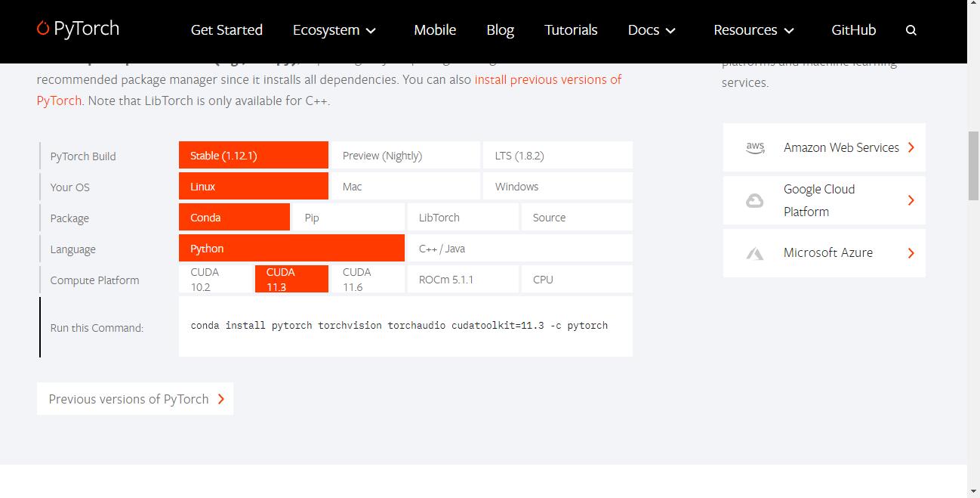Open the GitHub nav link

853,30
